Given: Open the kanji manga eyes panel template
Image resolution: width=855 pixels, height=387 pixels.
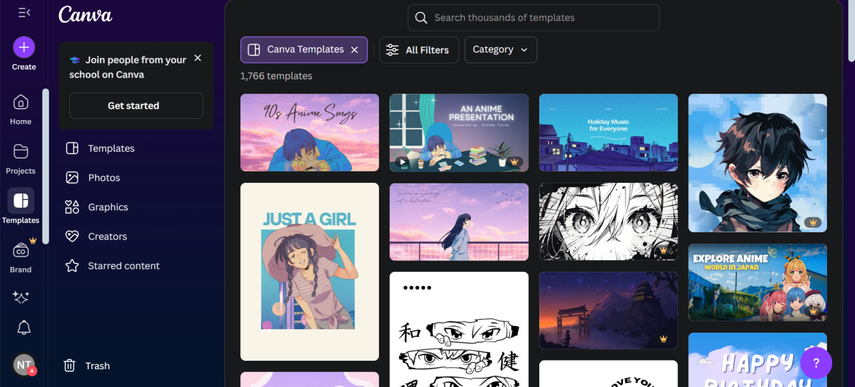Looking at the screenshot, I should 459,329.
